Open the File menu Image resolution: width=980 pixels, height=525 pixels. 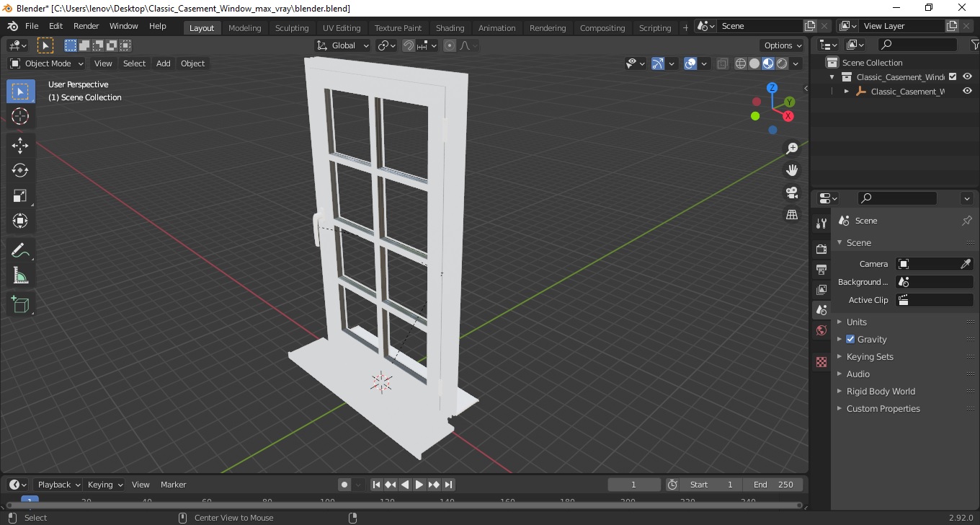click(32, 26)
